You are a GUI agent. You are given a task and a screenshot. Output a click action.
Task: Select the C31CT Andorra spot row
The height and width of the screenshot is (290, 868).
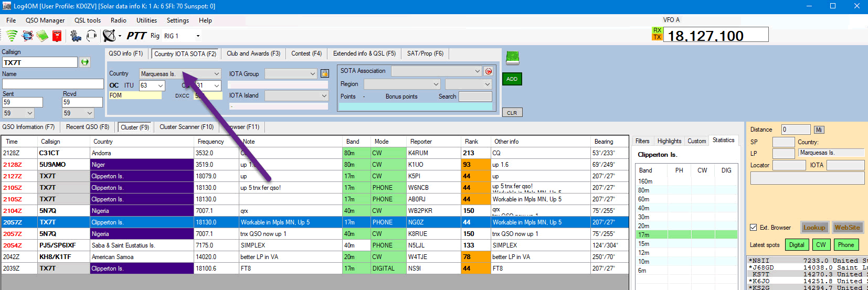(315, 153)
